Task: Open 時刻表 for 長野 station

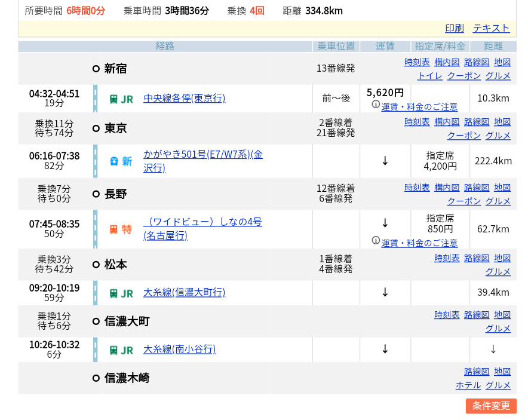Action: pyautogui.click(x=417, y=188)
